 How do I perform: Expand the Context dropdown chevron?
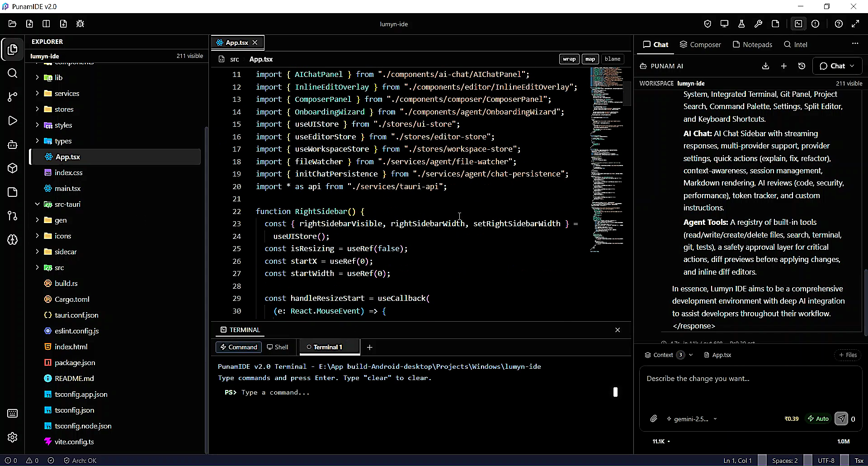pyautogui.click(x=691, y=355)
